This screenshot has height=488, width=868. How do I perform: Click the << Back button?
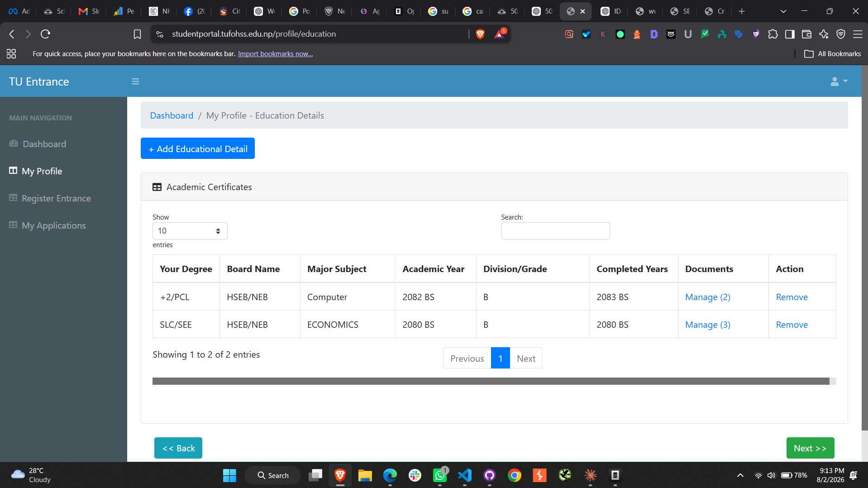pyautogui.click(x=178, y=448)
